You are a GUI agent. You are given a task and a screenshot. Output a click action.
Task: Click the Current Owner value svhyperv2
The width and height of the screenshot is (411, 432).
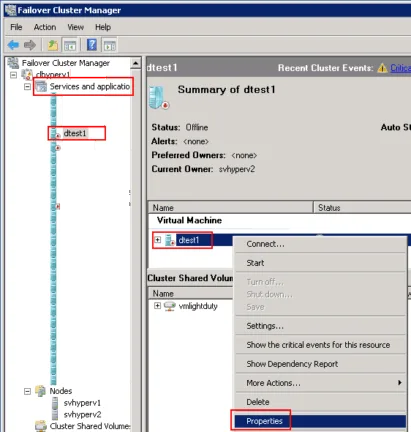point(237,169)
